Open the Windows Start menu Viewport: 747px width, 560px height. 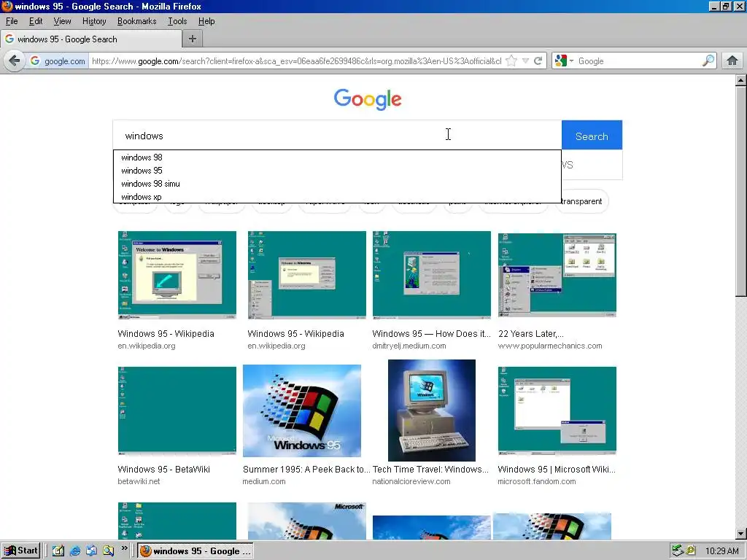tap(21, 551)
